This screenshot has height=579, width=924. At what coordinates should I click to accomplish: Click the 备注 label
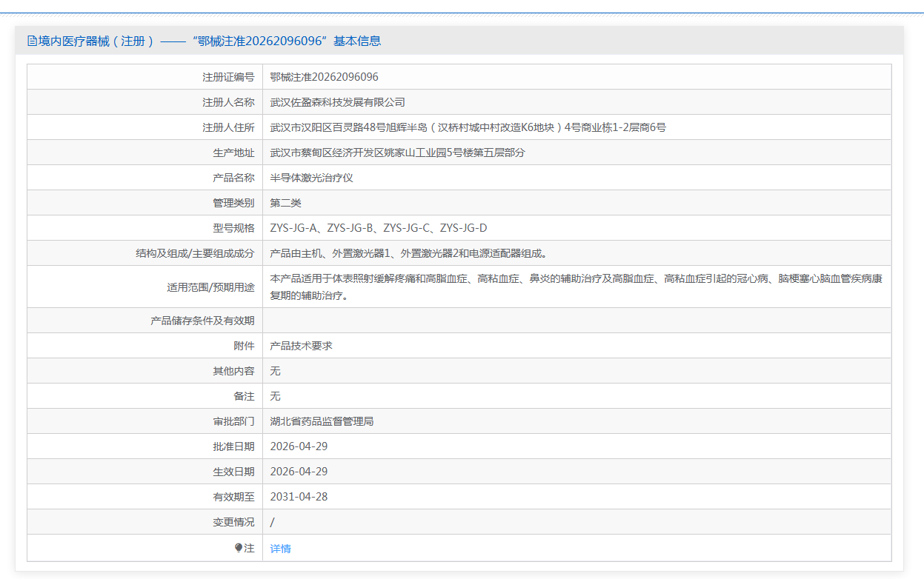[244, 396]
